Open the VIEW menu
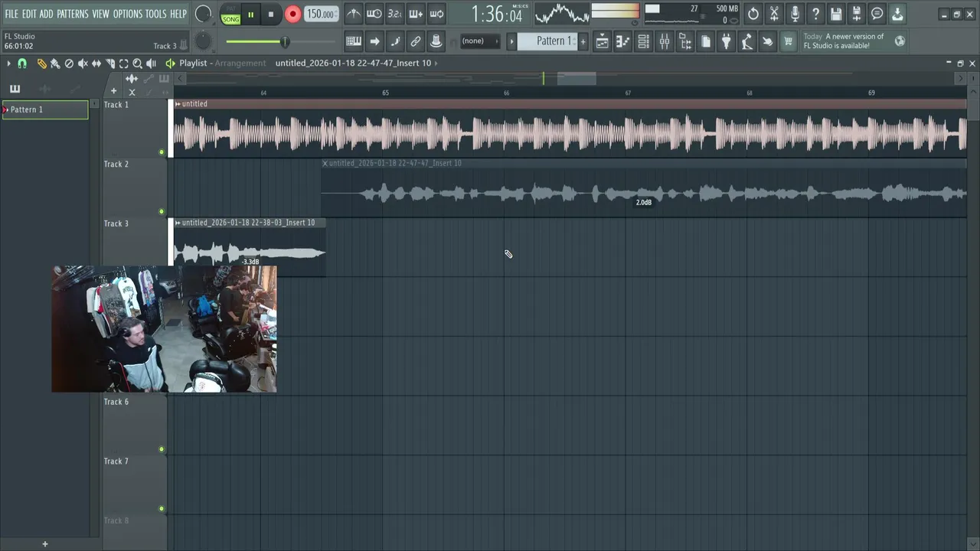980x551 pixels. [x=101, y=14]
